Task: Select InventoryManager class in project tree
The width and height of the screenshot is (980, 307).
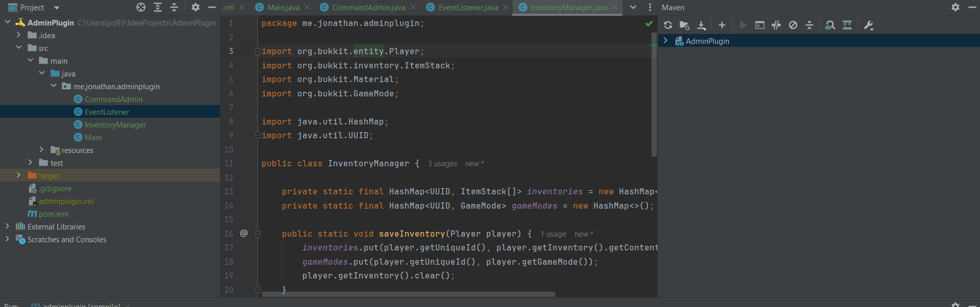Action: pyautogui.click(x=115, y=124)
